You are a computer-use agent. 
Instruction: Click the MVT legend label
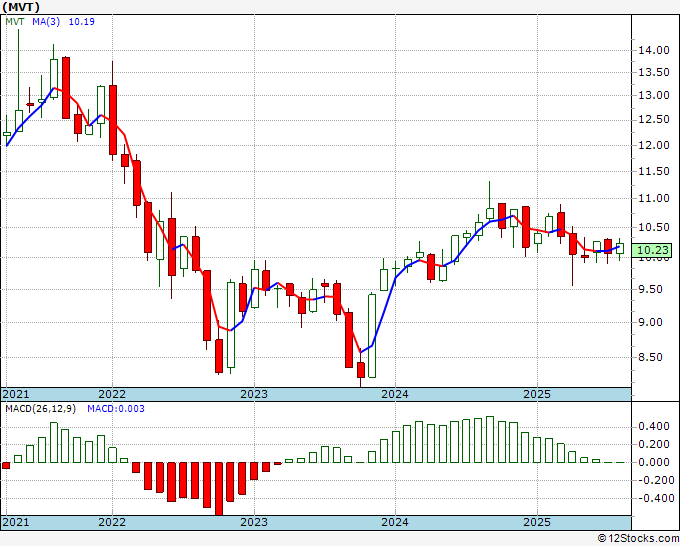pos(15,22)
